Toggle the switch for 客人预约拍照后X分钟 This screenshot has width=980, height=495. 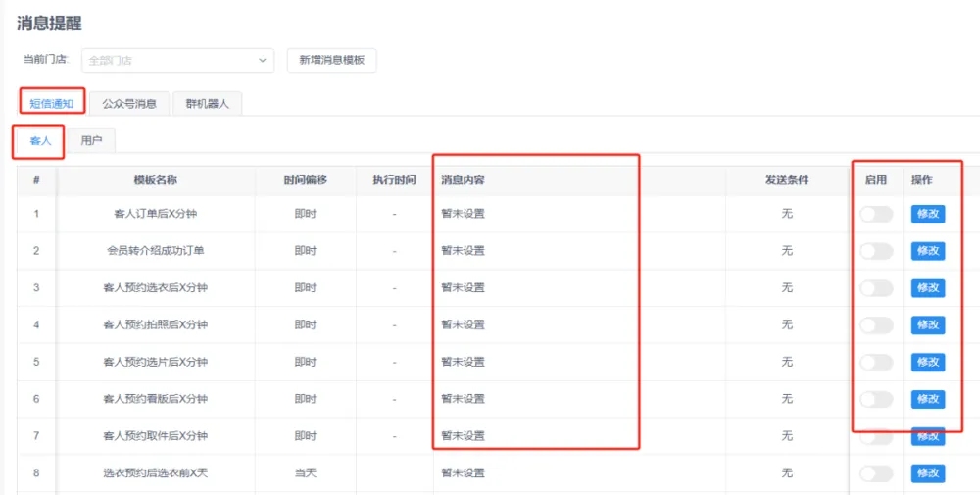[x=876, y=324]
